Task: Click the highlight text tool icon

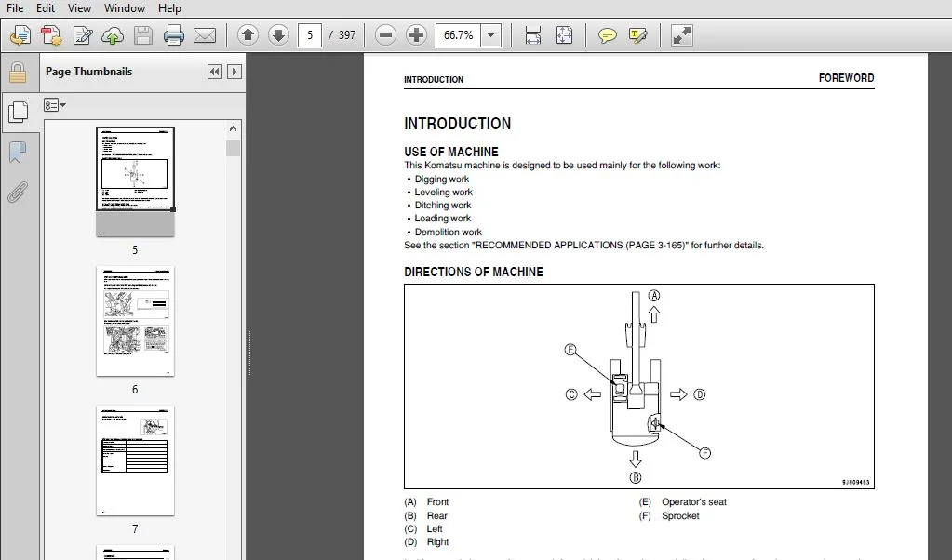Action: click(x=638, y=35)
